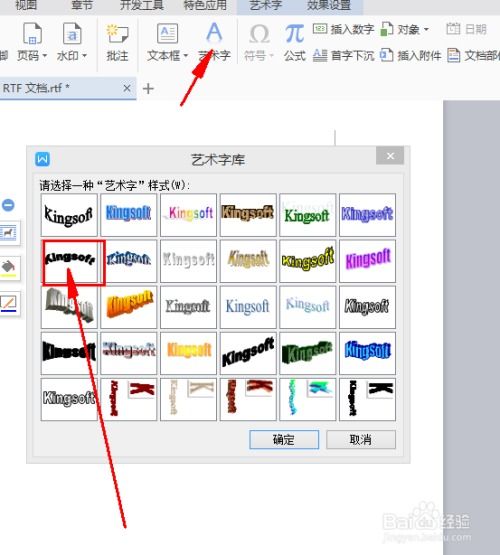This screenshot has height=555, width=500.
Task: Pick the light blue wavy Kingsoft style
Action: [x=308, y=307]
